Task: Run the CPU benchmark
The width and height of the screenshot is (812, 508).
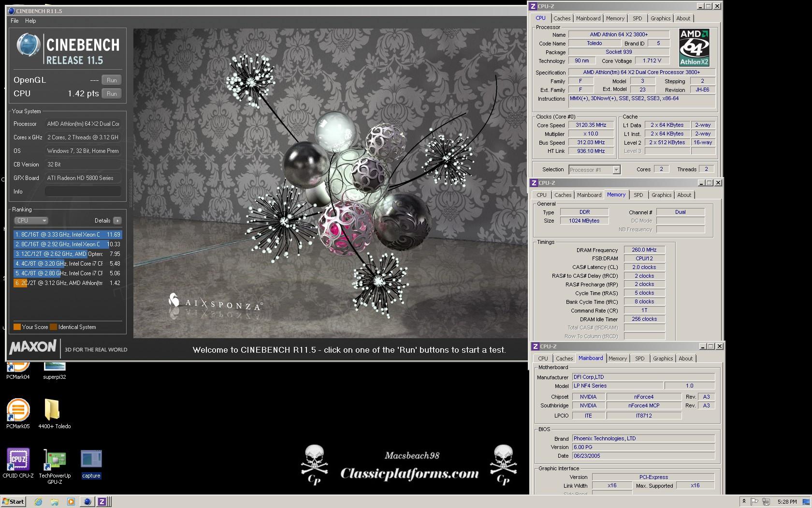Action: point(112,94)
